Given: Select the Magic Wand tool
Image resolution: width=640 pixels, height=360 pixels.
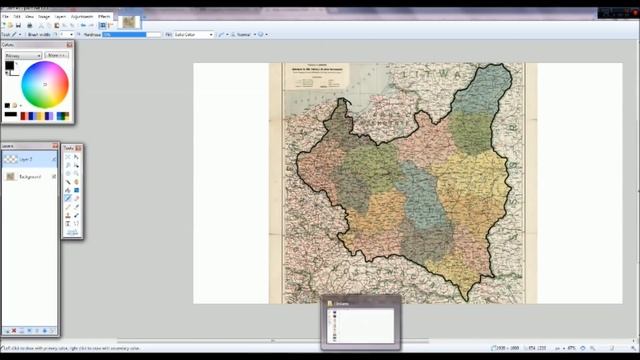Looking at the screenshot, I should (68, 182).
